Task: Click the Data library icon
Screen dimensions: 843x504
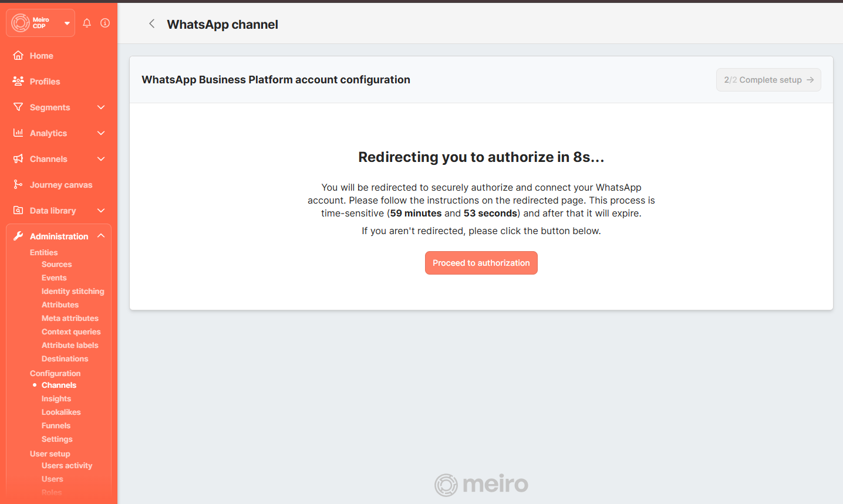Action: point(18,210)
